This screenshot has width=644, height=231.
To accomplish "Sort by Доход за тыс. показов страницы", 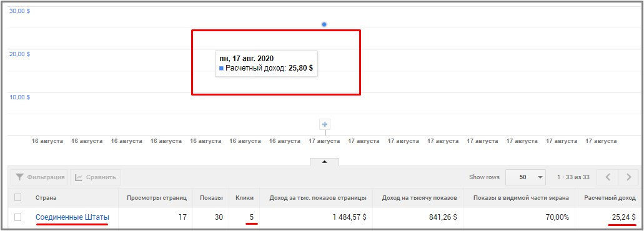I will [x=318, y=198].
